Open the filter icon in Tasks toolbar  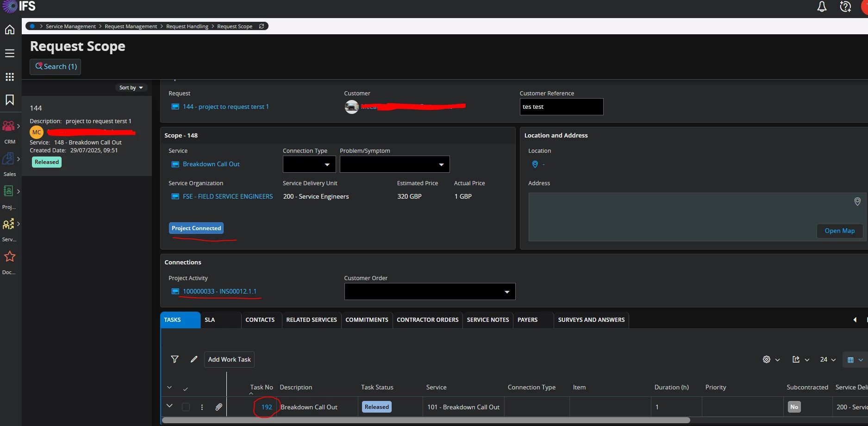(x=175, y=359)
